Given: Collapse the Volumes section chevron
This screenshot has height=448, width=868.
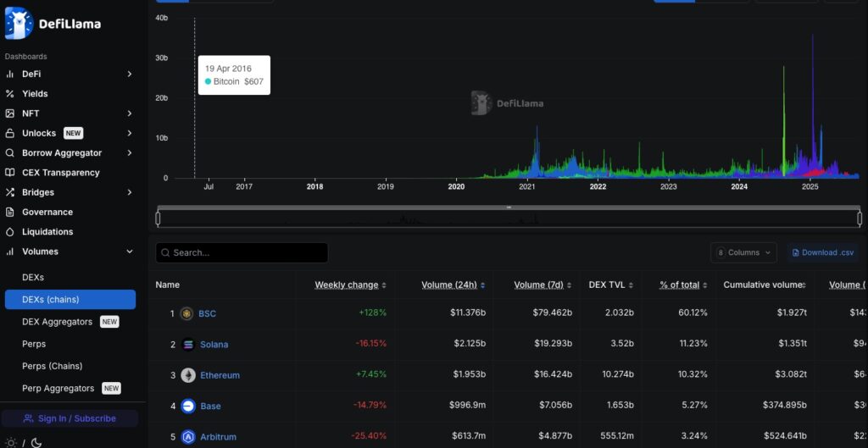Looking at the screenshot, I should pyautogui.click(x=130, y=252).
